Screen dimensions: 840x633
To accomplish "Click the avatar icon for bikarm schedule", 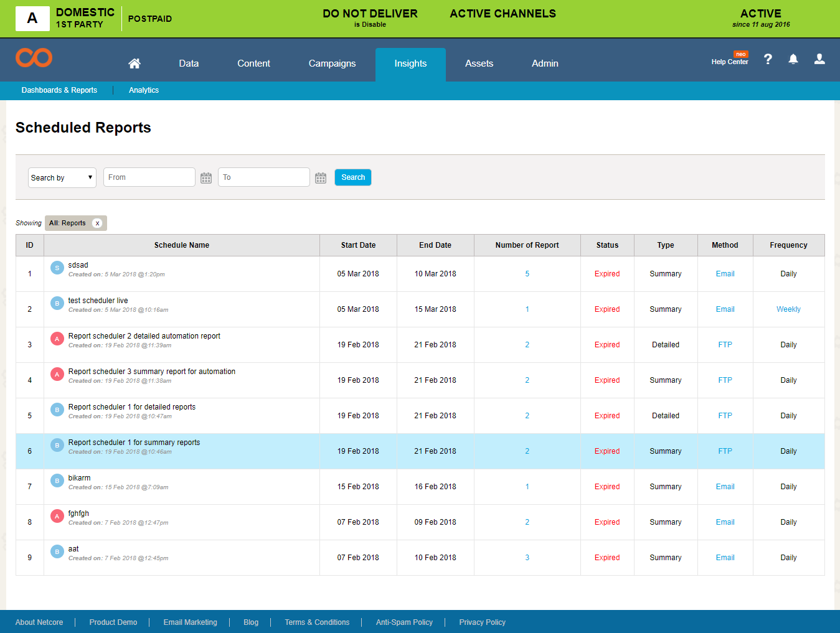I will 57,481.
